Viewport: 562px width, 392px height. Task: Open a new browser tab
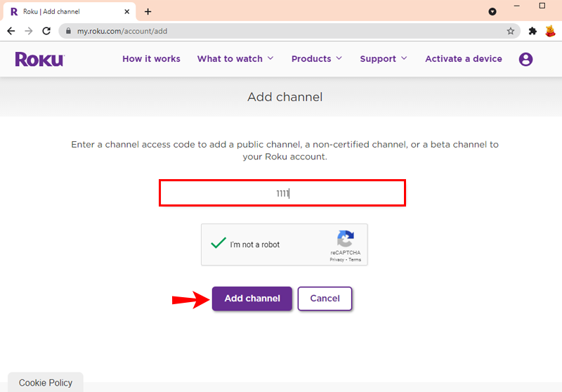(x=148, y=12)
